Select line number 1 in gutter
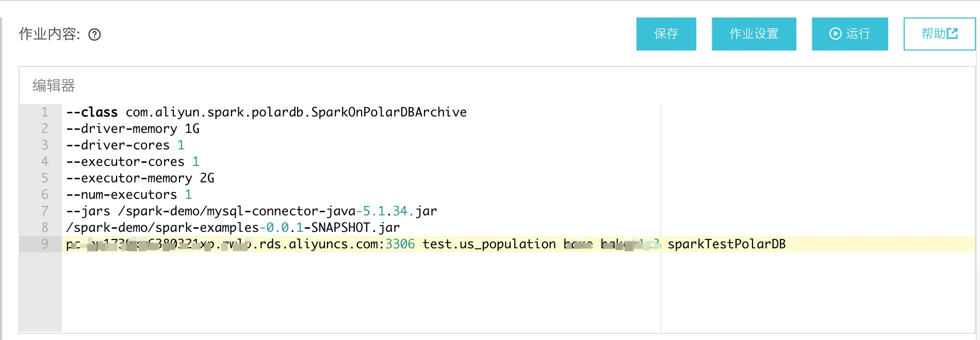The image size is (980, 340). point(45,112)
